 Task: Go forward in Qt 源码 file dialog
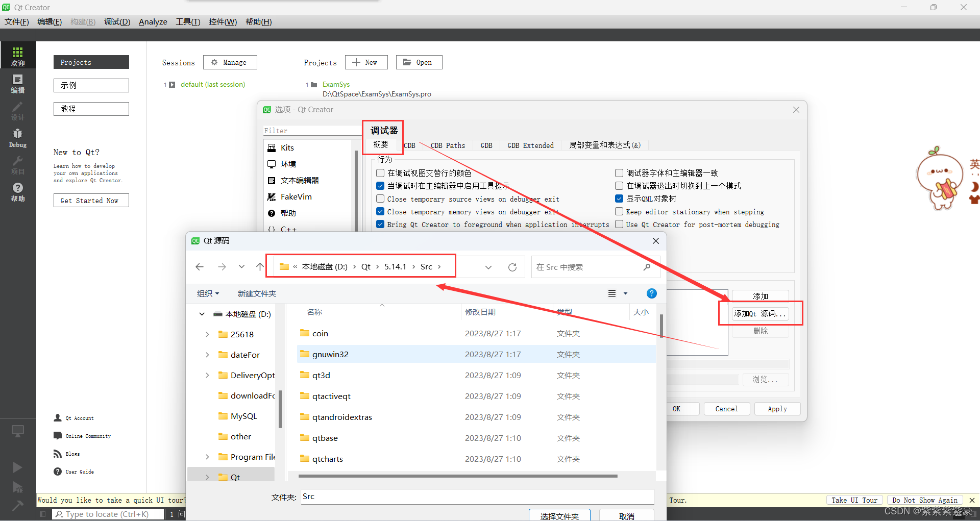pyautogui.click(x=222, y=267)
